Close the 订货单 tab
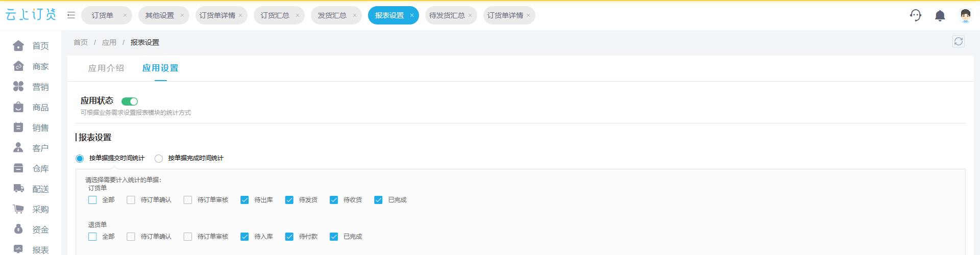The height and width of the screenshot is (255, 980). coord(125,15)
